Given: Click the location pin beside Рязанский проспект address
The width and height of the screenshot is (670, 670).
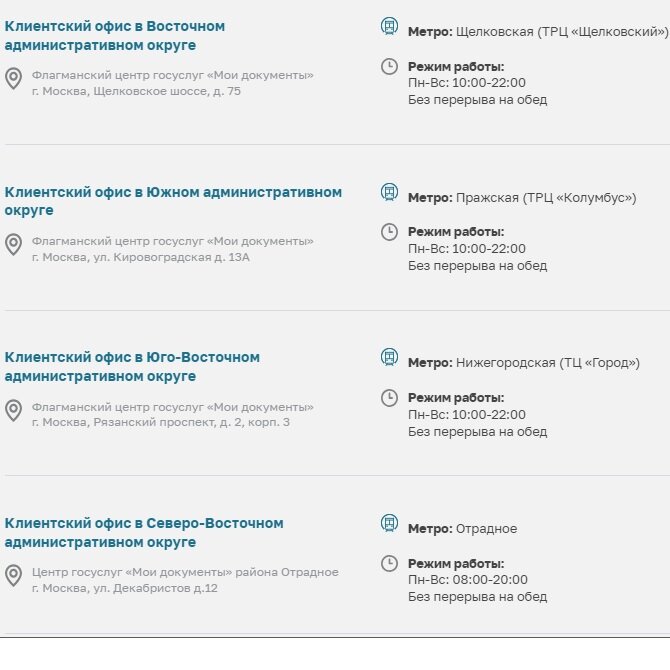Looking at the screenshot, I should point(13,410).
